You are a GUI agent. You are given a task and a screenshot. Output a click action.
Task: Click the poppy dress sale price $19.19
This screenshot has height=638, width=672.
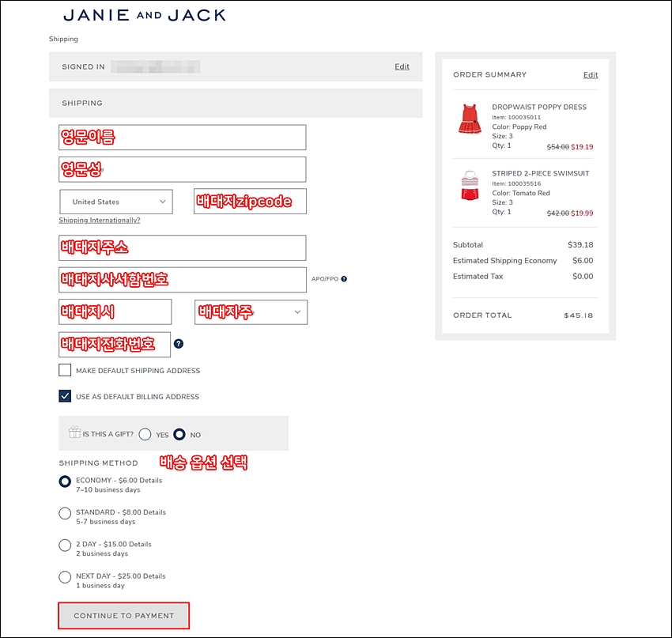[582, 147]
